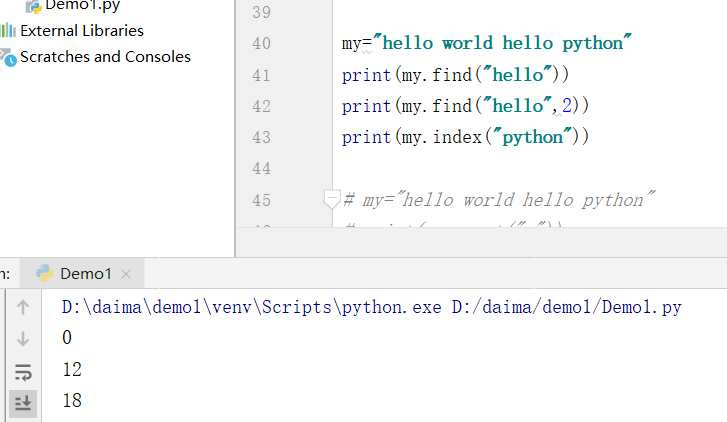Viewport: 727px width, 422px height.
Task: Click the output value 12 in console
Action: (72, 370)
